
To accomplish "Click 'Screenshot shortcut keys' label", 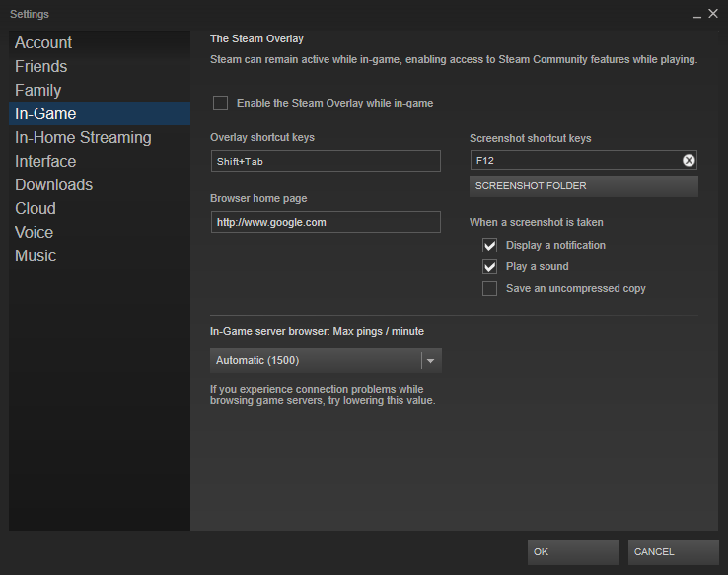I will pyautogui.click(x=530, y=138).
